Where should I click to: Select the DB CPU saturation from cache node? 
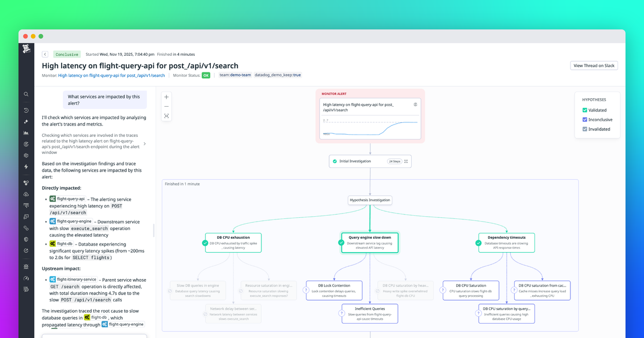542,290
